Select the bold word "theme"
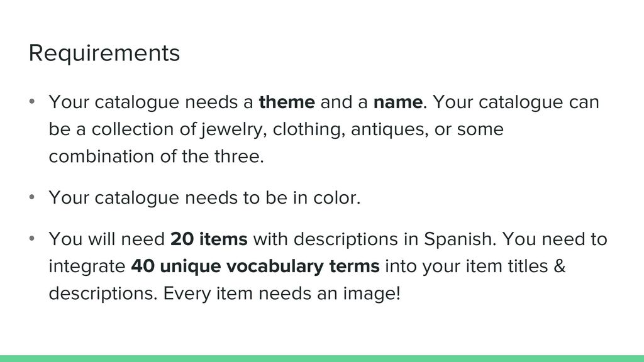The width and height of the screenshot is (644, 362). (287, 102)
